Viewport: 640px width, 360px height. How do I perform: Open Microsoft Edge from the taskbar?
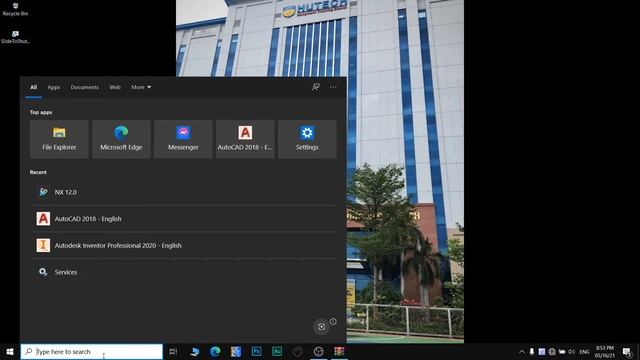(215, 351)
